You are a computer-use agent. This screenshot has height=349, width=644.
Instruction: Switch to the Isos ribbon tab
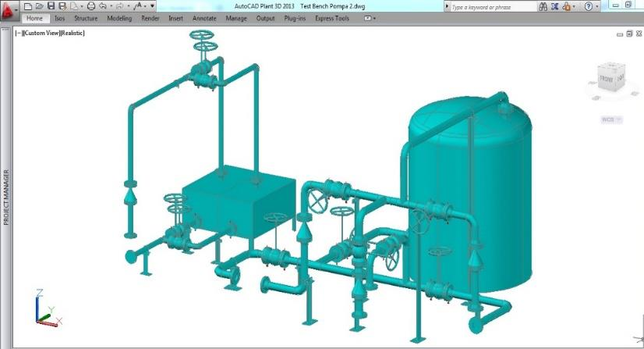point(59,18)
